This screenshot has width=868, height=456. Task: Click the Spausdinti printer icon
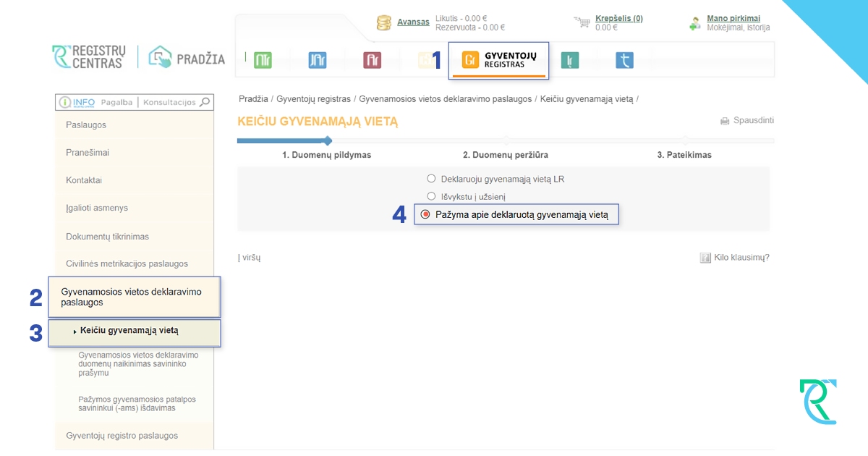(x=725, y=121)
